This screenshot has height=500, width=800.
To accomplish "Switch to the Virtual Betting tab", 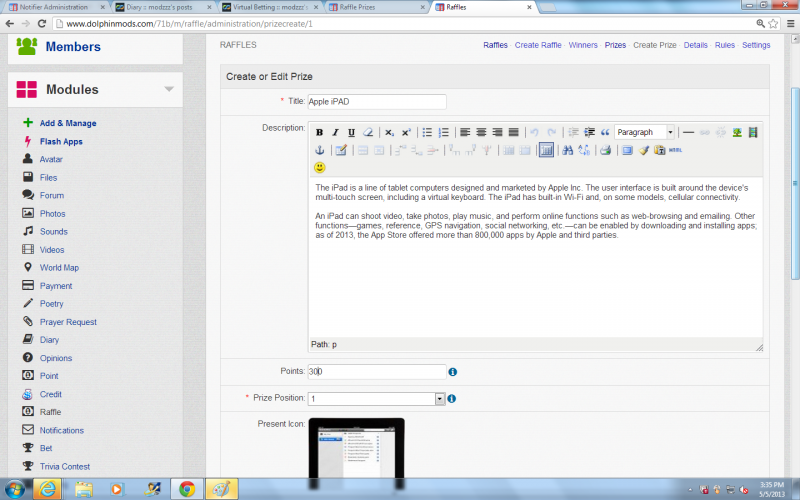I will (270, 7).
